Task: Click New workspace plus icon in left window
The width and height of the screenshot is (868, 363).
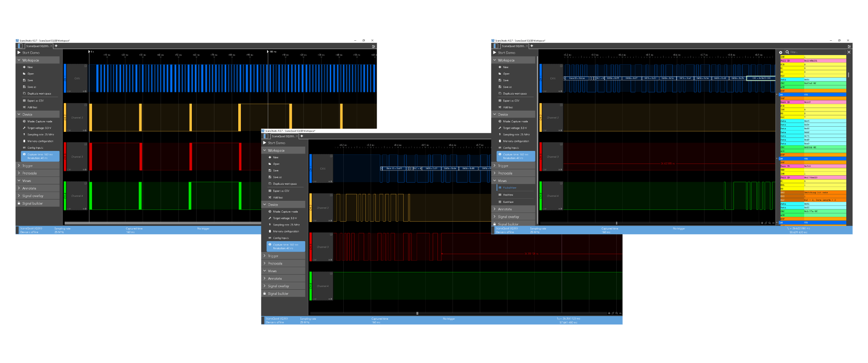Action: 24,67
